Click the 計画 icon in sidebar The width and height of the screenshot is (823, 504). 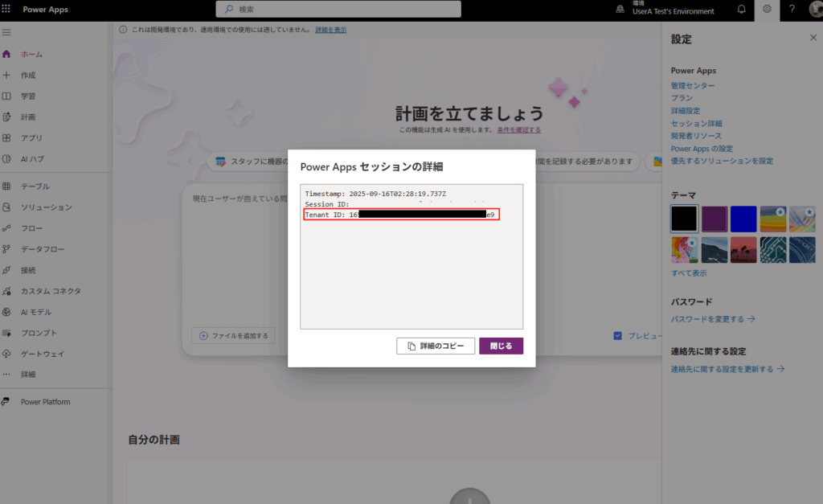(x=6, y=117)
